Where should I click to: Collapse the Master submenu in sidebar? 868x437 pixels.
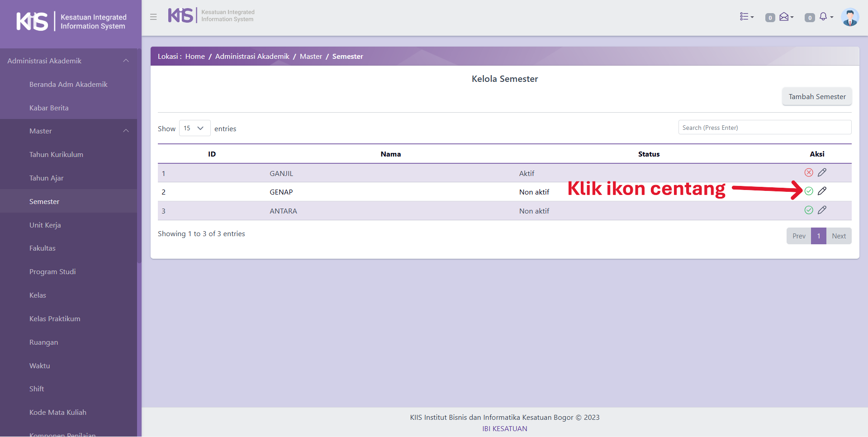pyautogui.click(x=126, y=131)
